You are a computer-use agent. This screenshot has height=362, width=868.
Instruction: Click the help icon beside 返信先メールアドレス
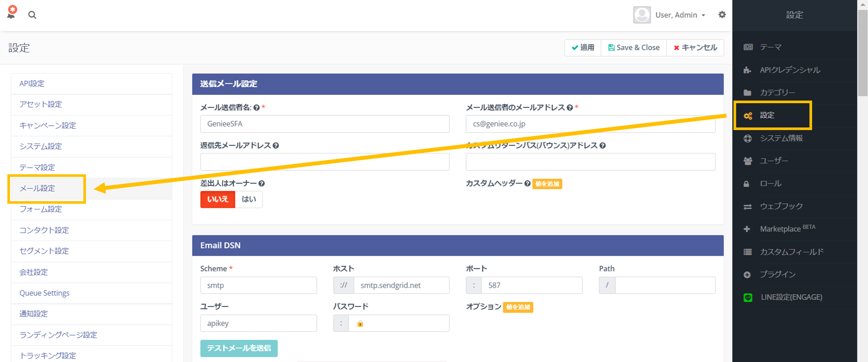(276, 146)
